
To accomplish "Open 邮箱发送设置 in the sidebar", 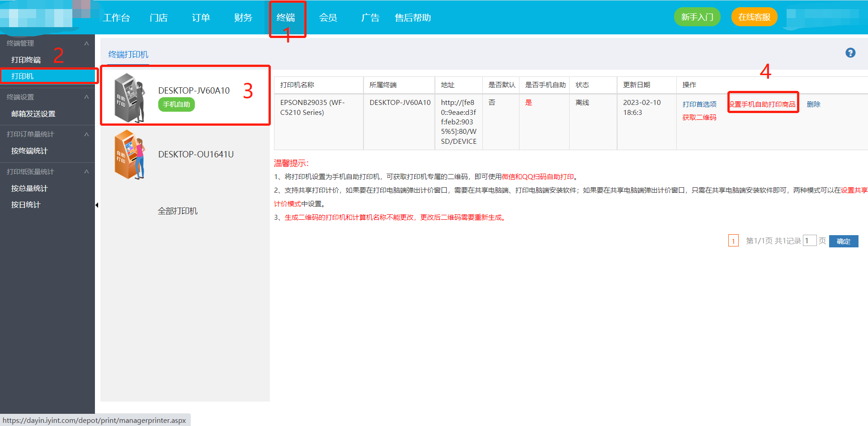I will point(33,114).
